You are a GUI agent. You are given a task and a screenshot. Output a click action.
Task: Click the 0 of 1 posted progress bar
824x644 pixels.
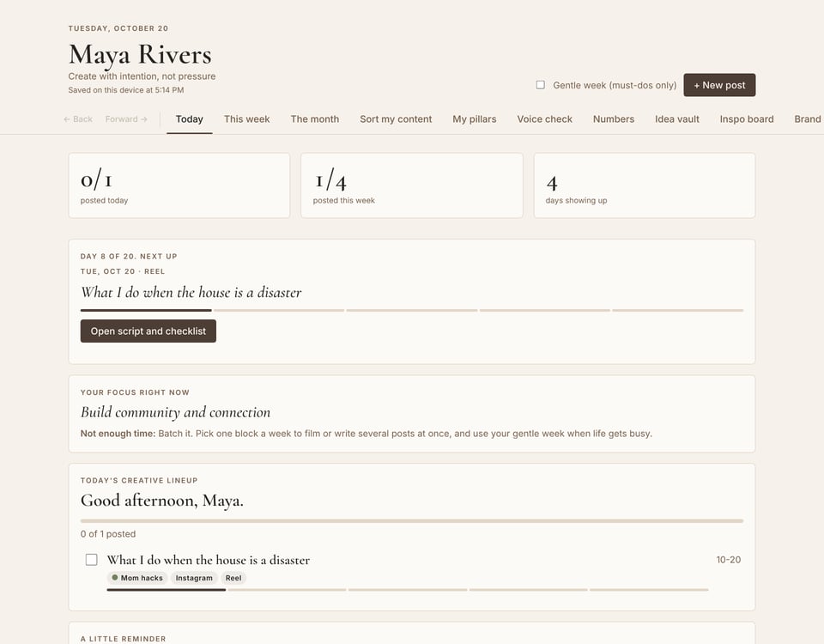[x=412, y=521]
